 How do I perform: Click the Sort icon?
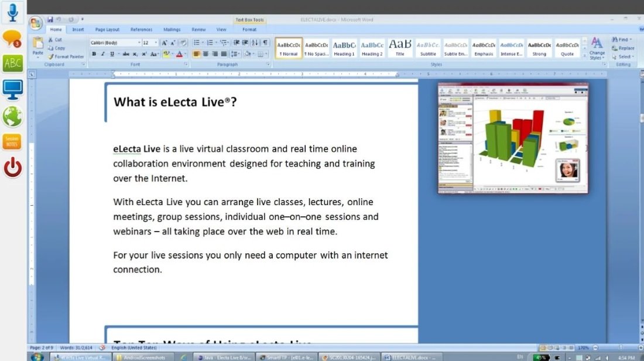(255, 43)
